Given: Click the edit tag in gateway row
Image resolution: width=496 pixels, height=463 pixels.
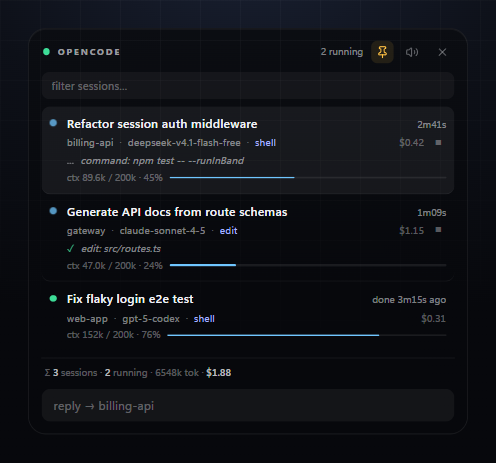Looking at the screenshot, I should [x=228, y=231].
